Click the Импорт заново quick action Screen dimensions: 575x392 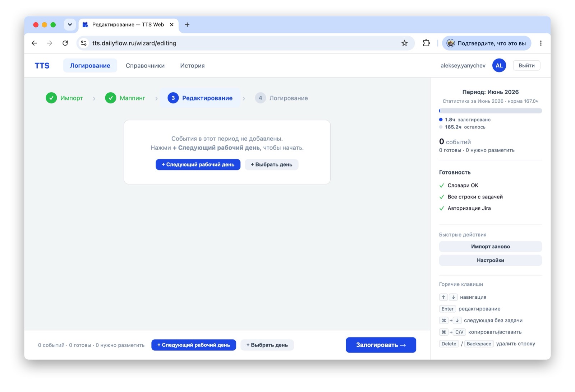click(491, 247)
